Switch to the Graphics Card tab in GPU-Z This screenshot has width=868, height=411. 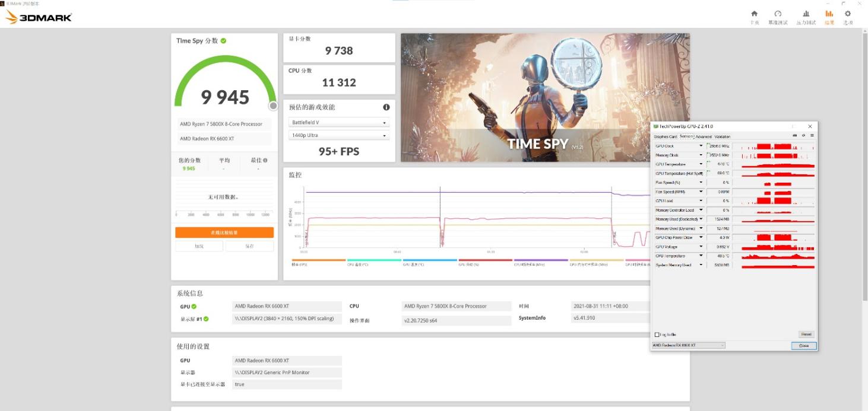click(665, 136)
